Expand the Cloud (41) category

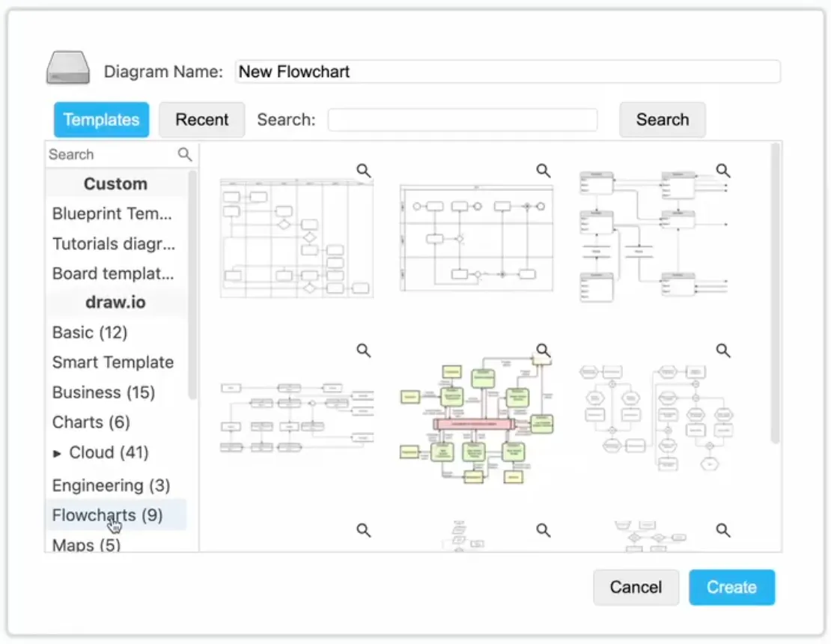tap(58, 453)
